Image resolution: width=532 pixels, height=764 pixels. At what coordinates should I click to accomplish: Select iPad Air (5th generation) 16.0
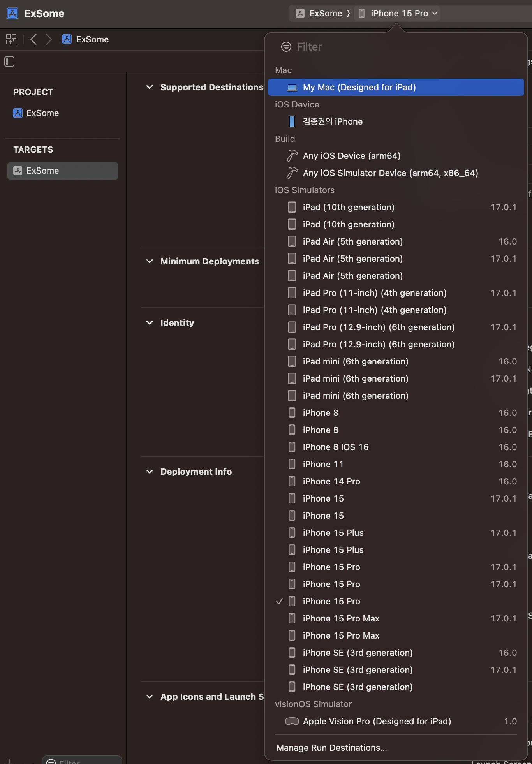pyautogui.click(x=396, y=241)
